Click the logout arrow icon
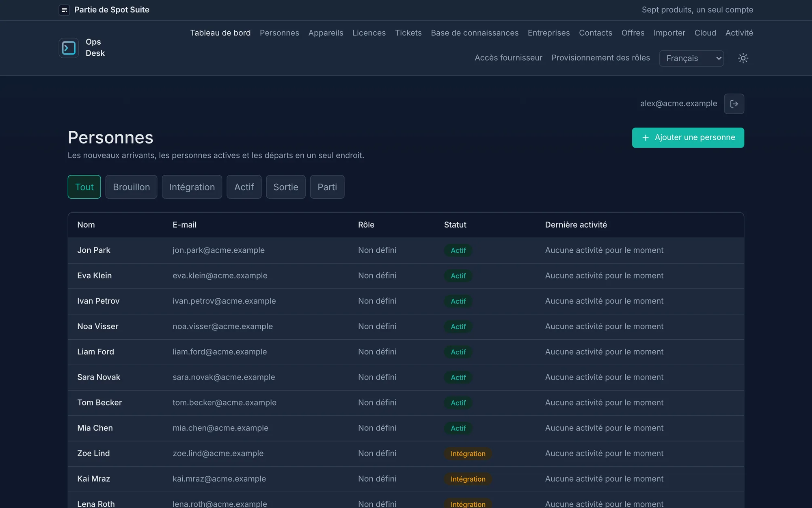Viewport: 812px width, 508px height. tap(734, 104)
